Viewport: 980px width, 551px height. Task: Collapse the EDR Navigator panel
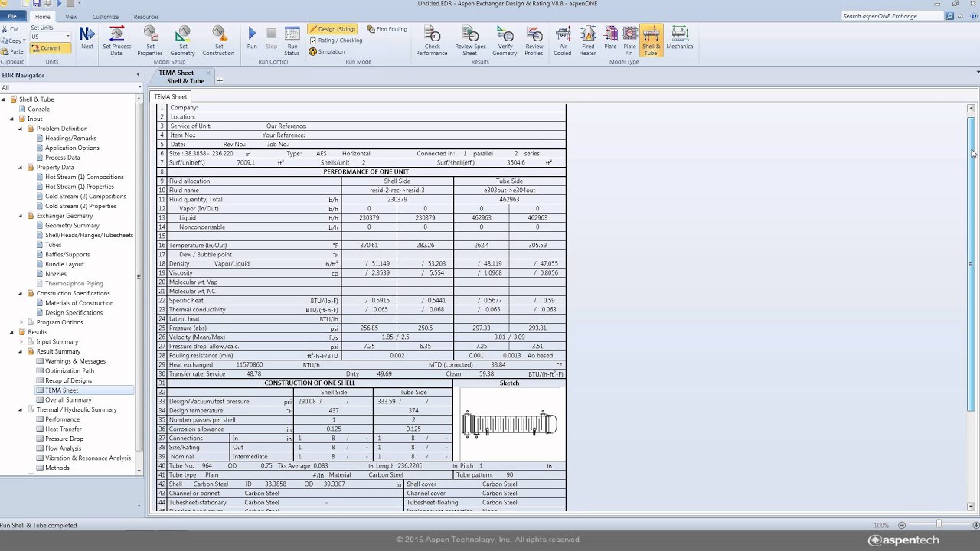(139, 75)
